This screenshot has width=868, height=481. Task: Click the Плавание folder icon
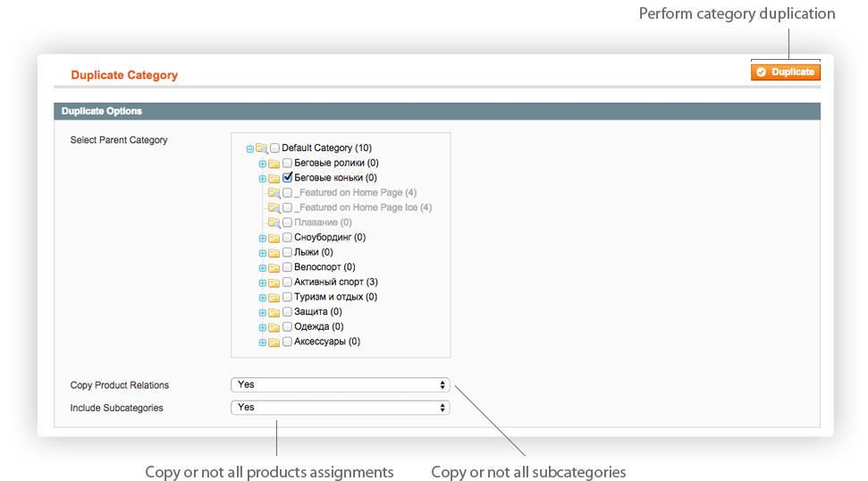(x=274, y=223)
